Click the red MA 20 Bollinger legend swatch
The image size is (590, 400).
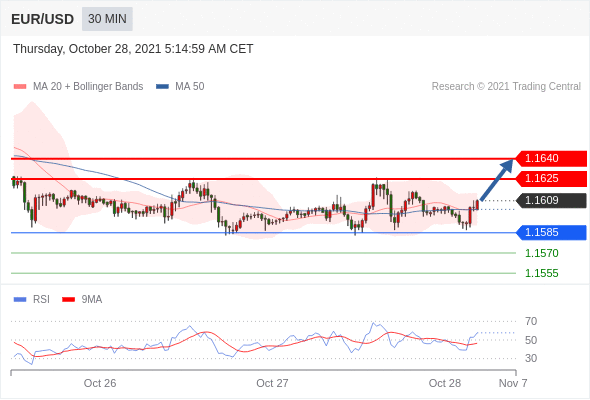(x=20, y=87)
